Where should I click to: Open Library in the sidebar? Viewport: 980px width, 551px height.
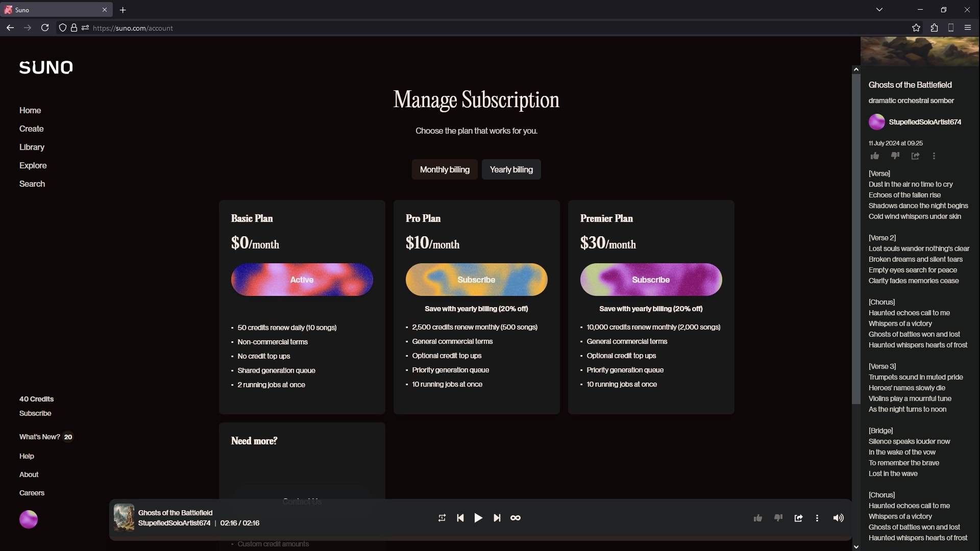tap(32, 147)
